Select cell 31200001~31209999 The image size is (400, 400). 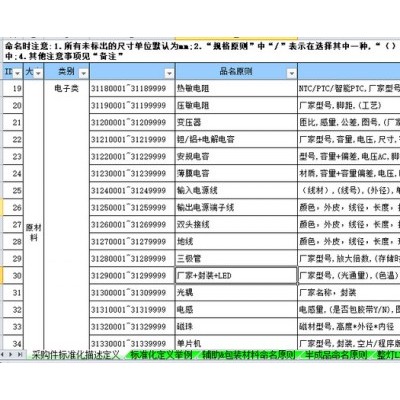click(132, 122)
